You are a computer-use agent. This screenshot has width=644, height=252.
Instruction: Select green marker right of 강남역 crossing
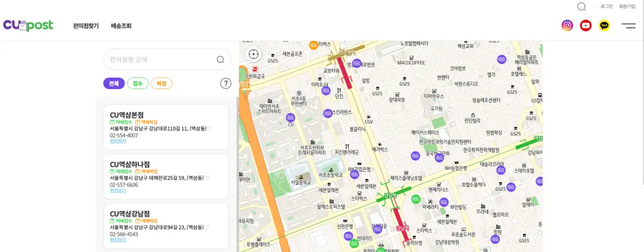[415, 199]
